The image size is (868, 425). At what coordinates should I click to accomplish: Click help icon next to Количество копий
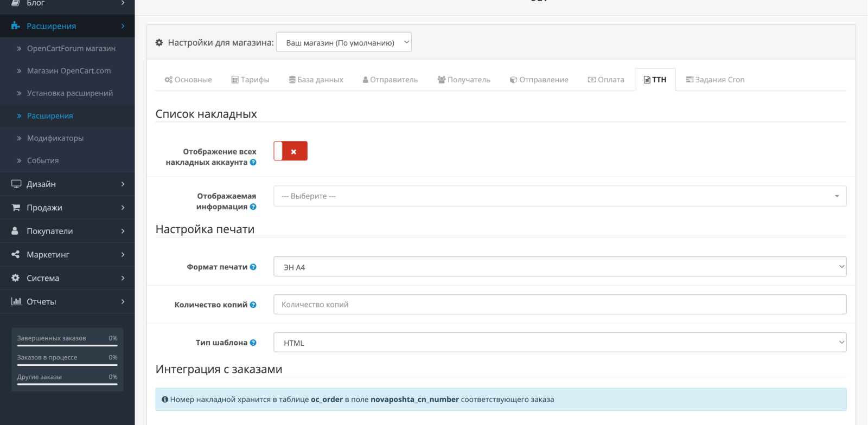[x=253, y=305]
